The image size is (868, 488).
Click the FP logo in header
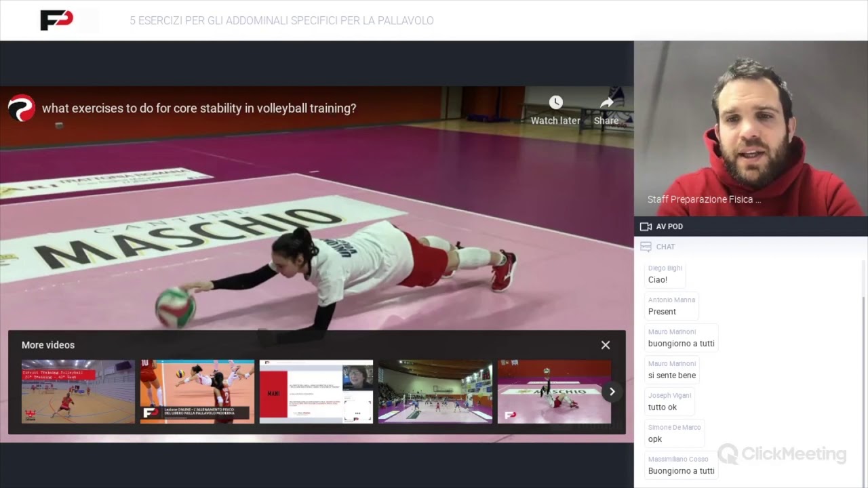[56, 20]
